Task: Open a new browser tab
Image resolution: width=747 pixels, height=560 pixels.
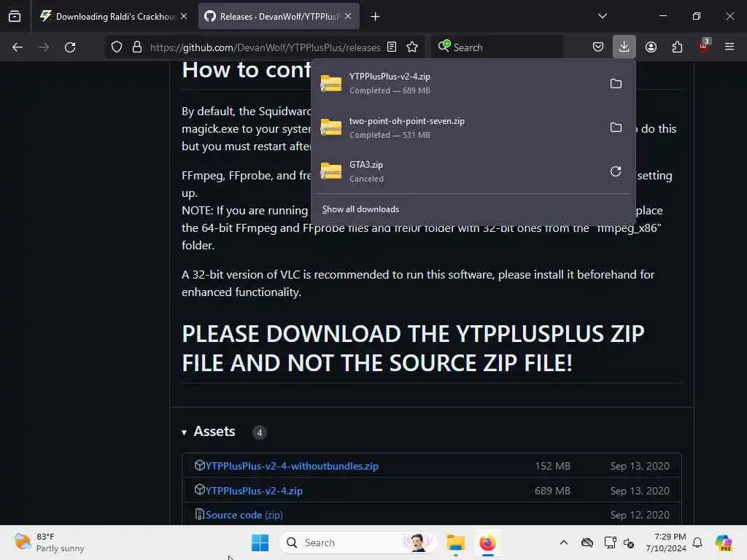Action: pos(376,17)
